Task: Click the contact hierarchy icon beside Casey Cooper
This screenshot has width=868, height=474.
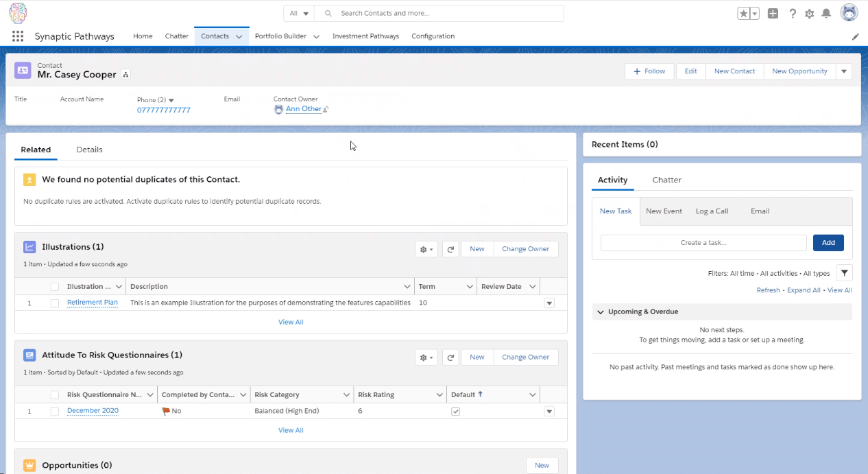Action: (x=125, y=75)
